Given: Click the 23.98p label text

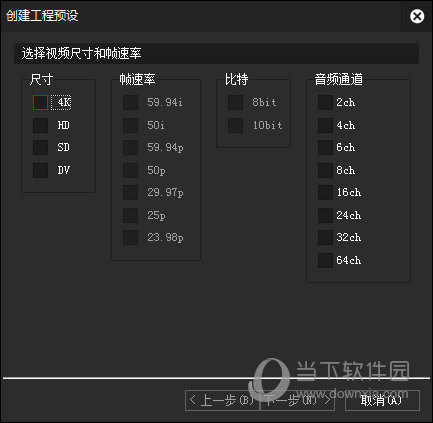Looking at the screenshot, I should pyautogui.click(x=165, y=237).
